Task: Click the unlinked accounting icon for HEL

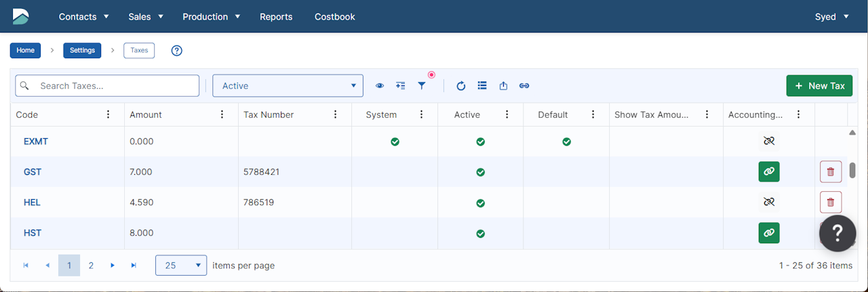Action: coord(768,202)
